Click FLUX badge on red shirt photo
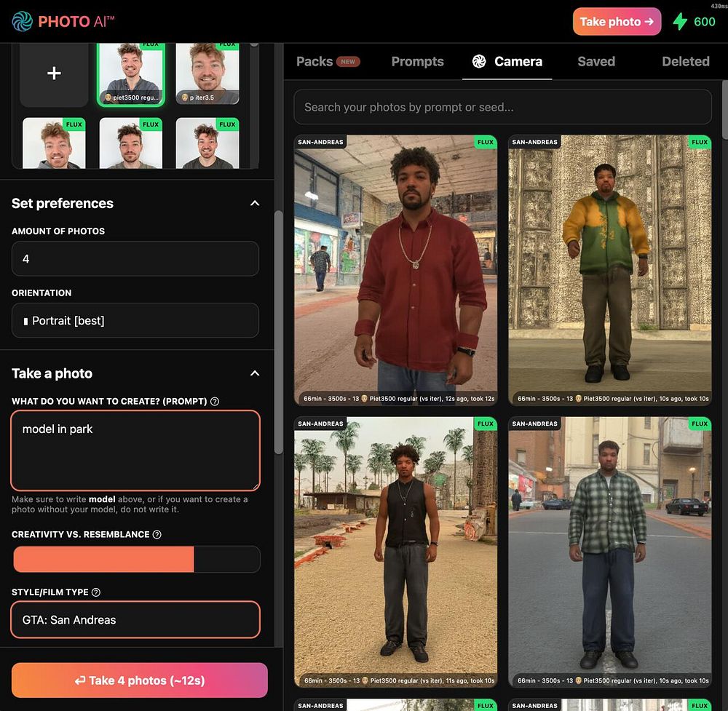The width and height of the screenshot is (728, 711). coord(485,142)
